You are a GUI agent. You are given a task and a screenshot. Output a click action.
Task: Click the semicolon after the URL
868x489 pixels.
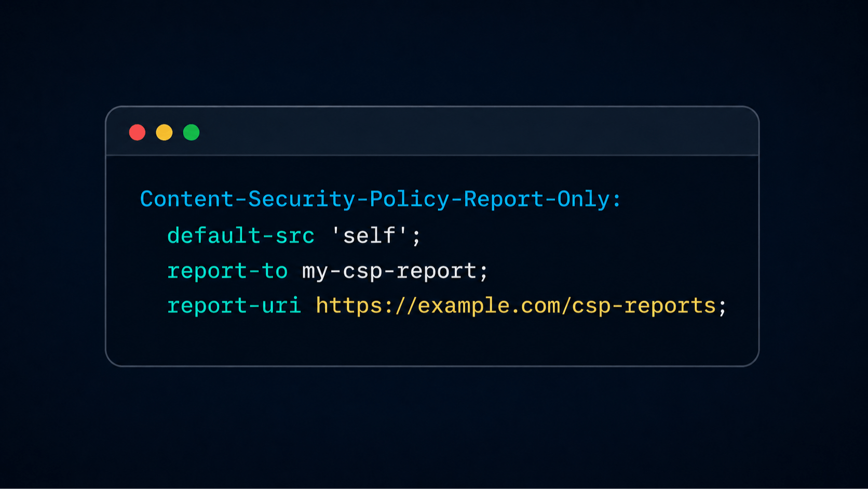coord(722,308)
